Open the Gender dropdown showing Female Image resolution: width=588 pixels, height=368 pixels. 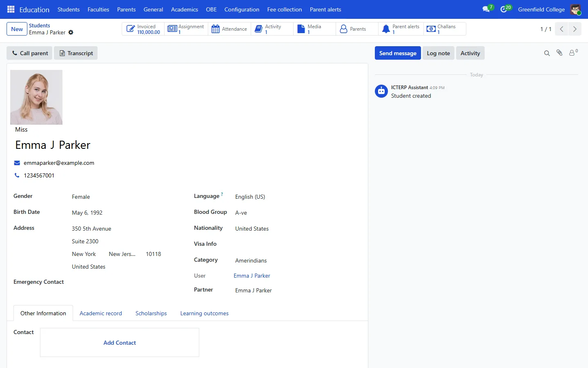point(125,197)
